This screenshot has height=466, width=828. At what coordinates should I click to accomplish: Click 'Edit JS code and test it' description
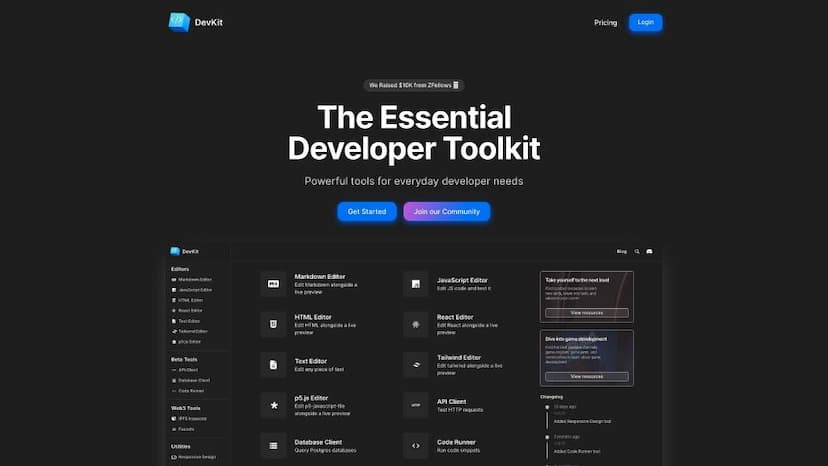pyautogui.click(x=464, y=288)
